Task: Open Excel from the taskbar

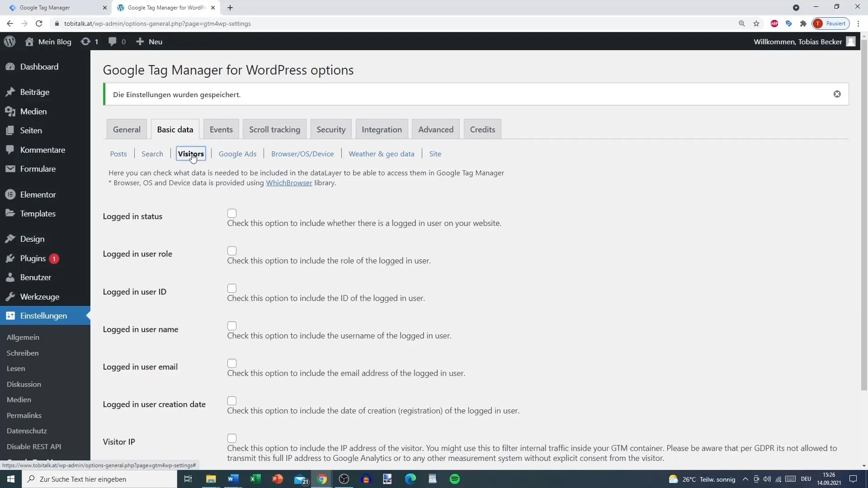Action: pyautogui.click(x=255, y=479)
